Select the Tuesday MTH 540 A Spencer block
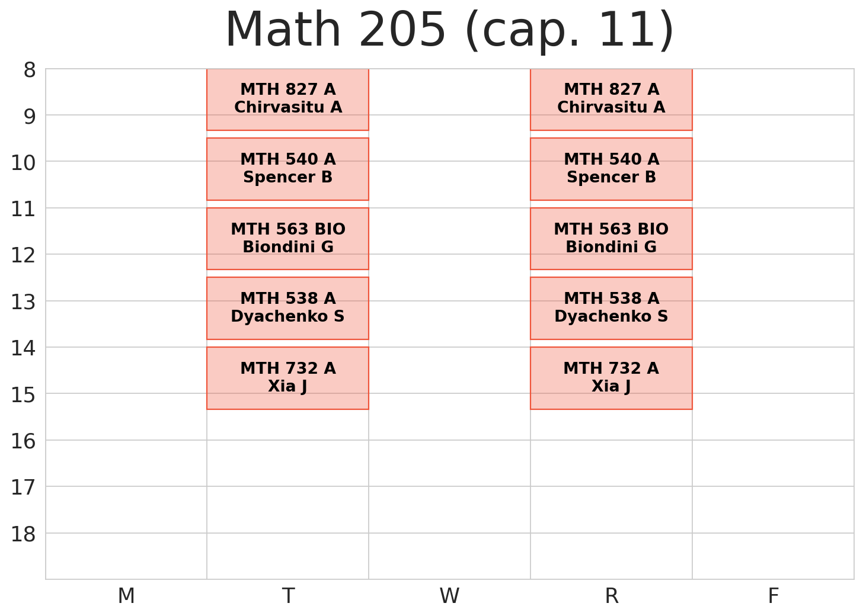The image size is (863, 616). point(287,169)
